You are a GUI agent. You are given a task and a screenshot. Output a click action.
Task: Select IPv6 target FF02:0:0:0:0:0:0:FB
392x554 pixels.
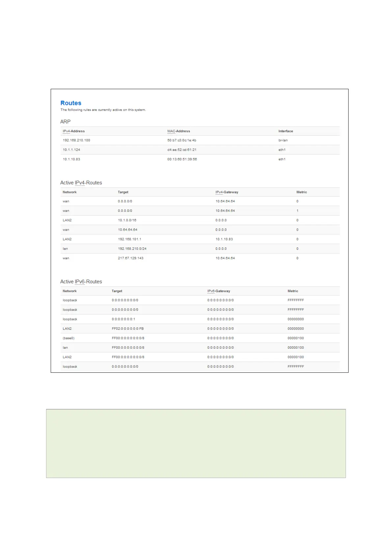(x=128, y=329)
